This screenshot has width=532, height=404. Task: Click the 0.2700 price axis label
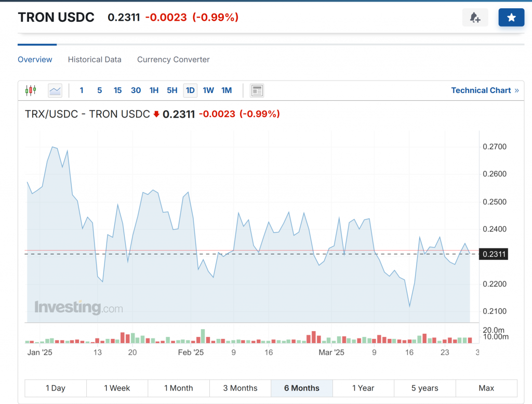tap(495, 147)
